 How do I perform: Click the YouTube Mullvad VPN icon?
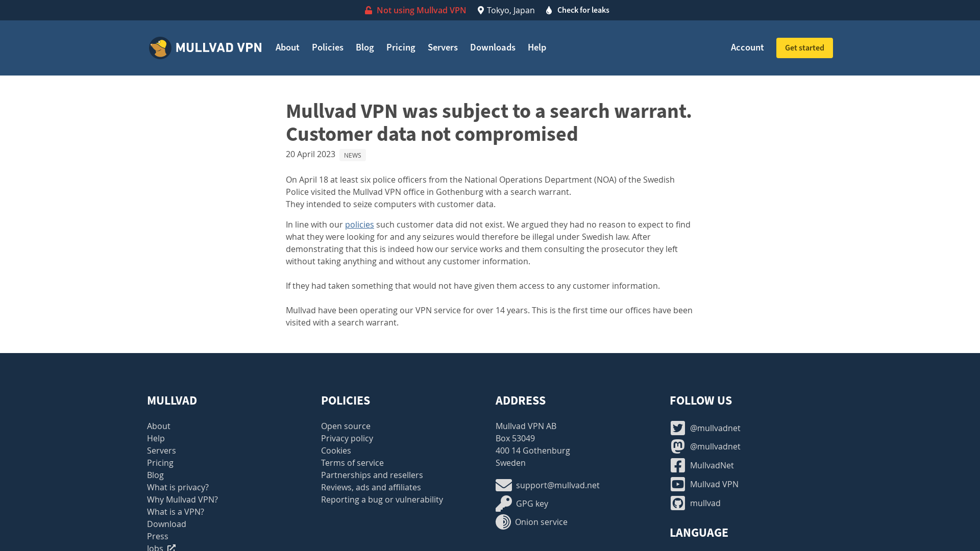[677, 484]
